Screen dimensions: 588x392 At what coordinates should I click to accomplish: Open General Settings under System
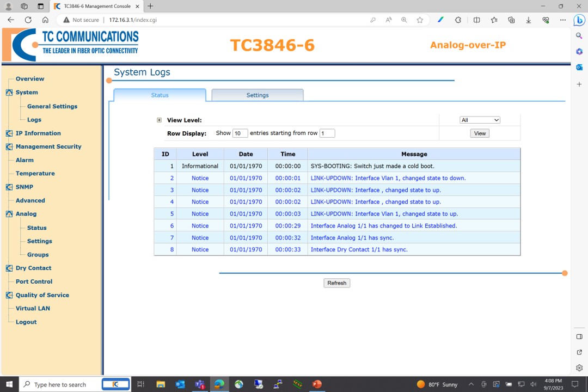point(52,106)
